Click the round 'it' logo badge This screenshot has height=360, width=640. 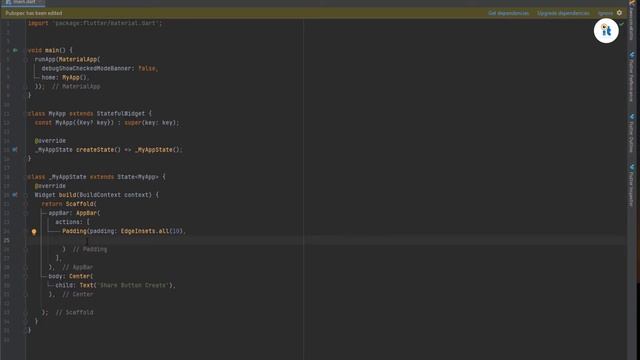(x=606, y=31)
